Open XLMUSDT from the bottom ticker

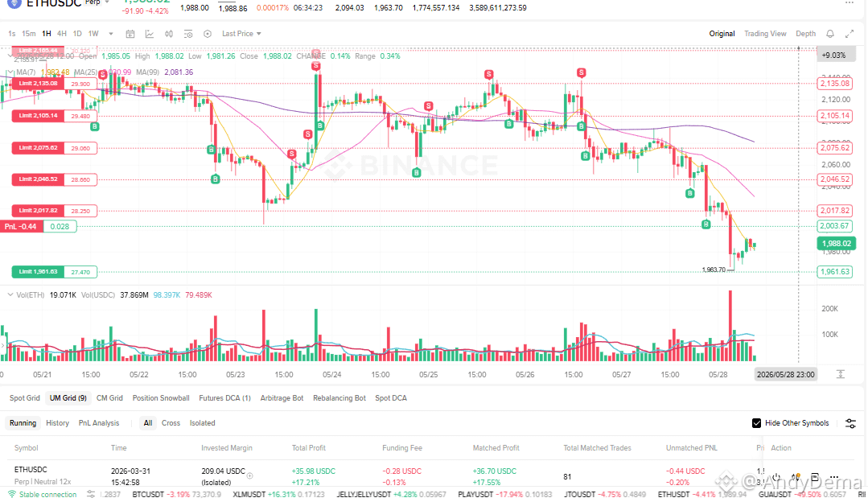[250, 494]
